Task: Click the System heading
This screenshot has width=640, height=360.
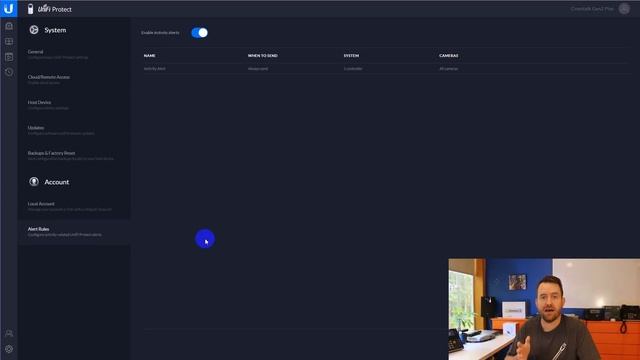Action: [55, 30]
